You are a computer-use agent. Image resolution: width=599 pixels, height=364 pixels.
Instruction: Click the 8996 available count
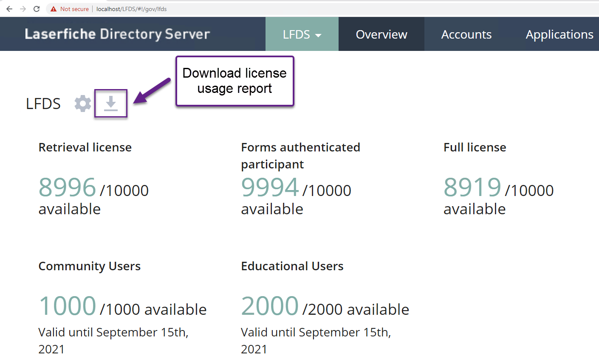[68, 187]
